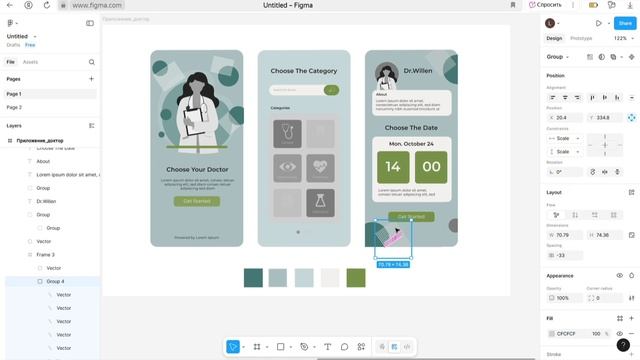Image resolution: width=640 pixels, height=360 pixels.
Task: Click the auto layout icon beside Layout
Action: (x=631, y=192)
